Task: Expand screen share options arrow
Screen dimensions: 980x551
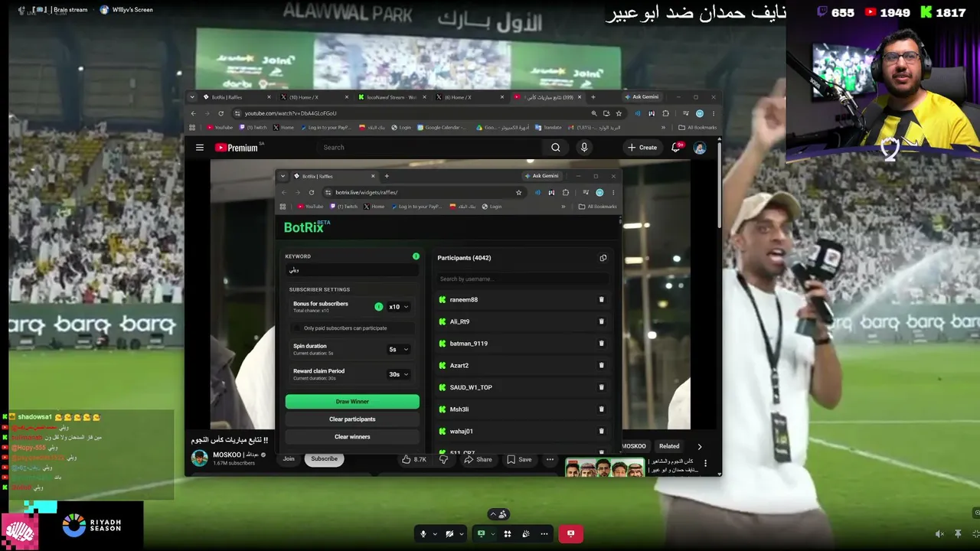Action: (492, 534)
